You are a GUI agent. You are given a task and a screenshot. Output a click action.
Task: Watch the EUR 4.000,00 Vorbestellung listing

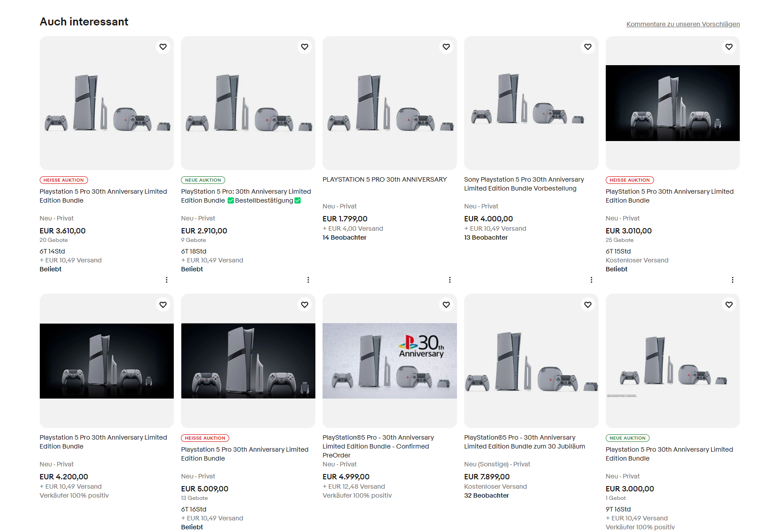[588, 47]
